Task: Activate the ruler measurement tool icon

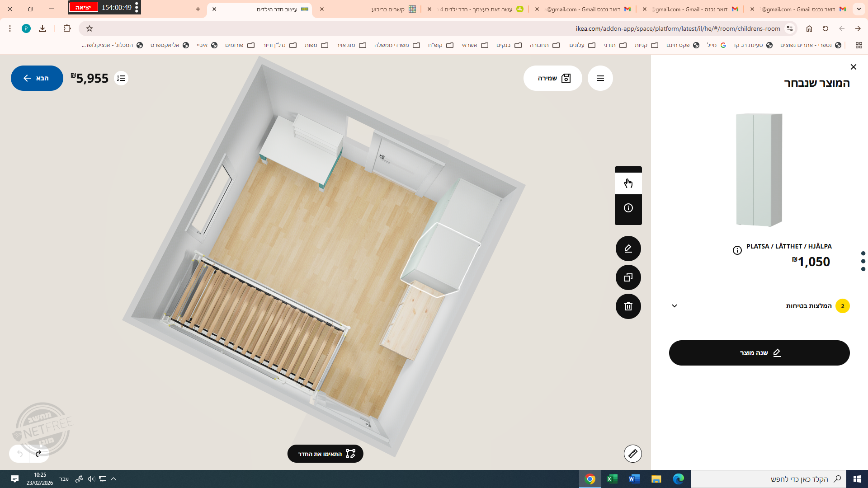Action: click(632, 453)
